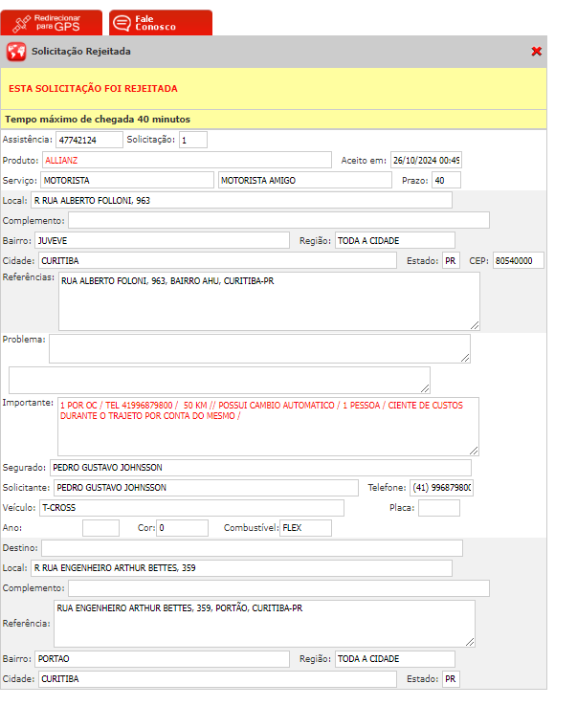Click the empty Destino field
The image size is (577, 728).
pyautogui.click(x=253, y=548)
